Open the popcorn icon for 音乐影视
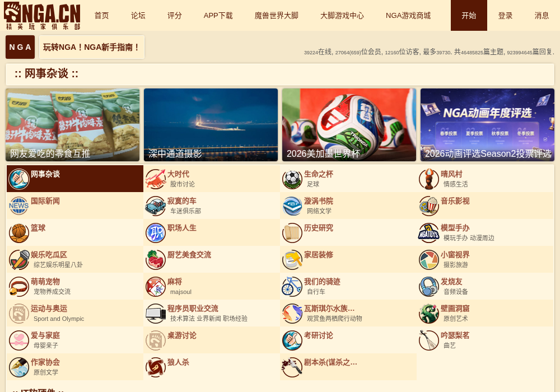Viewport: 560px width, 392px height. coord(429,206)
